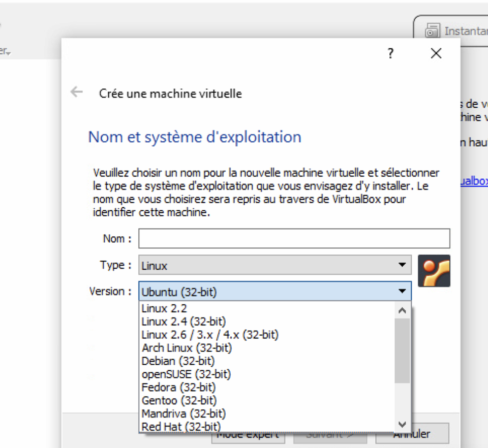Select Fedora (32-bit) option

[267, 388]
